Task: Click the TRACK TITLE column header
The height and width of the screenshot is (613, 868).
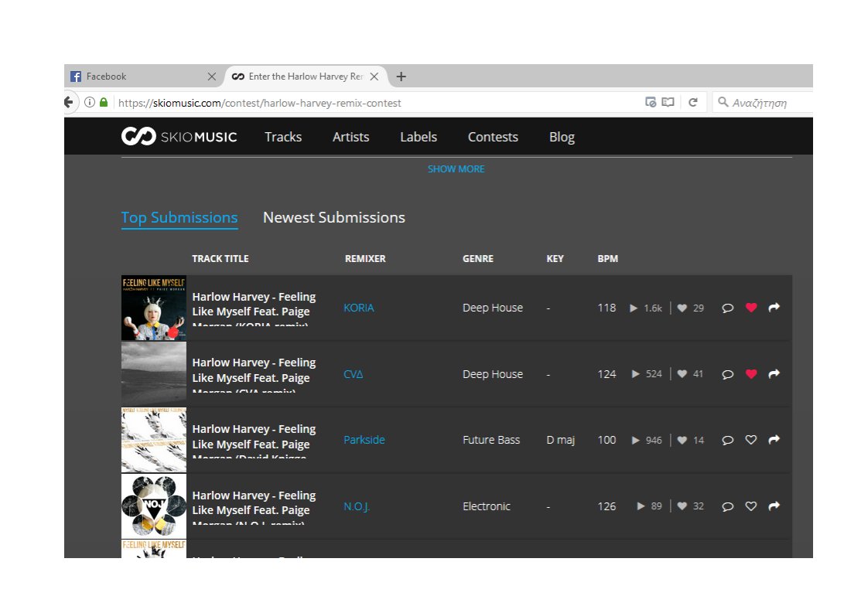Action: tap(220, 258)
